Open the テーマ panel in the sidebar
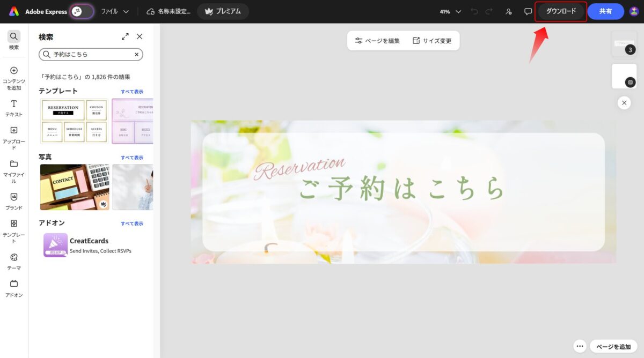Screen dimensions: 644x358 pos(13,260)
